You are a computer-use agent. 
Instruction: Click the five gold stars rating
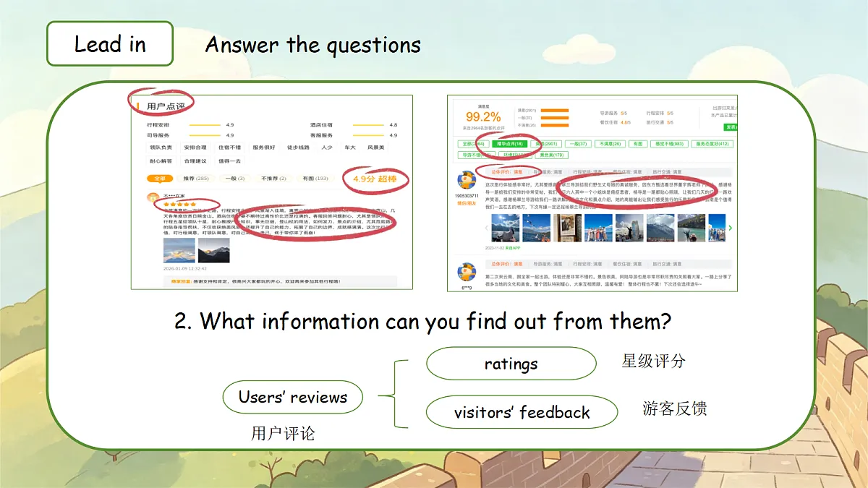[180, 204]
